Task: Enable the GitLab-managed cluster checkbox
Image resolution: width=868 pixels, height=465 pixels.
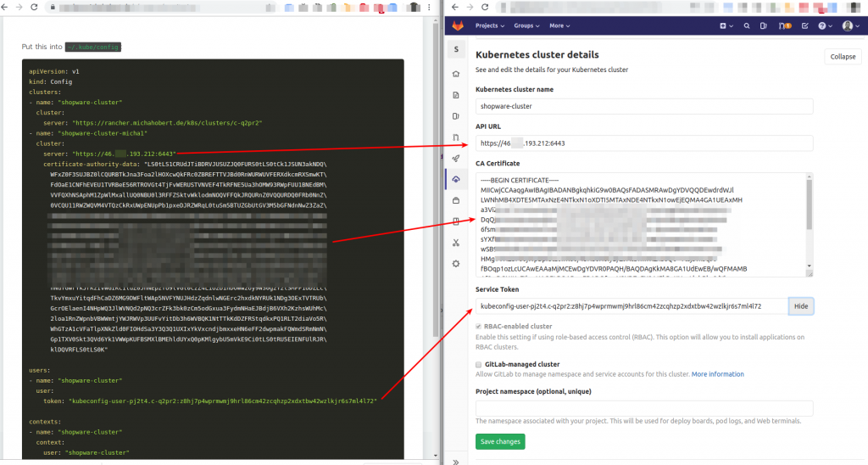Action: pyautogui.click(x=478, y=365)
